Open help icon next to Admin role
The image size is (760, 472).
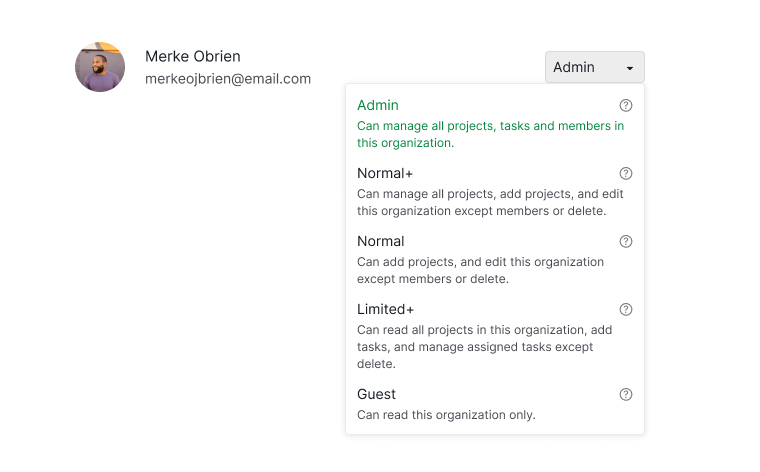[626, 105]
